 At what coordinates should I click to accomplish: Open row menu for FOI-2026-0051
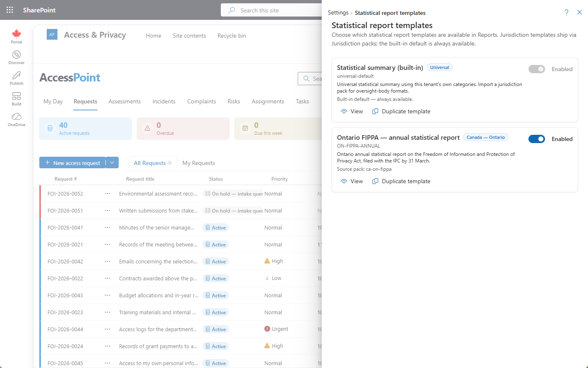108,210
